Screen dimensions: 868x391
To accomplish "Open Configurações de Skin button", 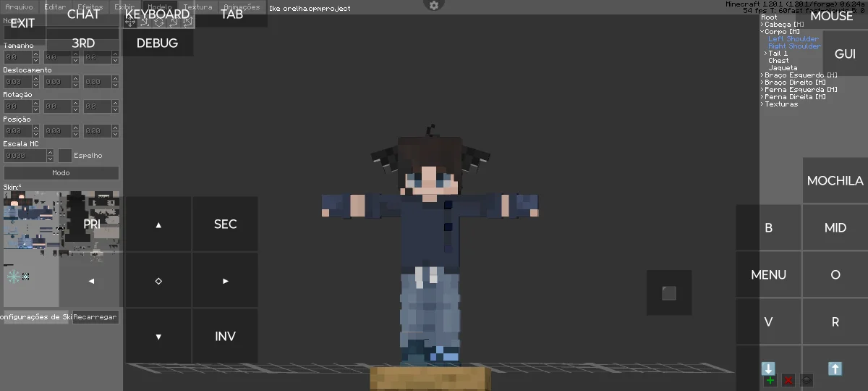I will point(36,317).
